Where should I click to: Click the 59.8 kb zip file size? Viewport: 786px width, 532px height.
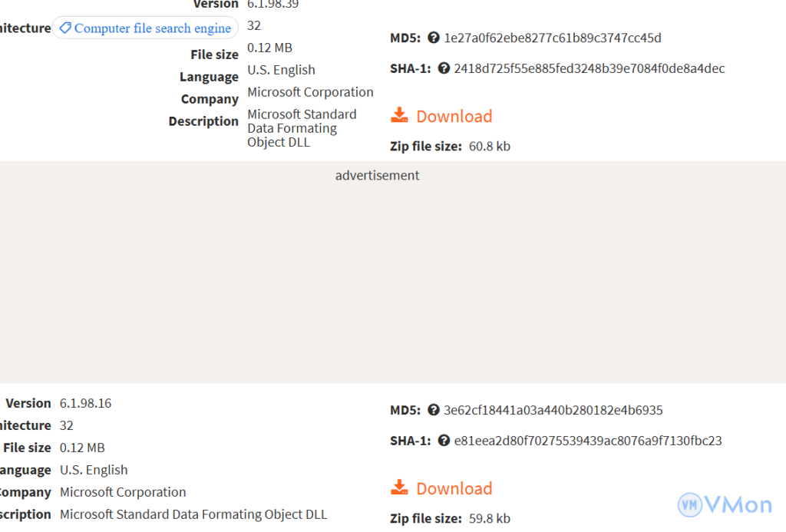coord(489,518)
